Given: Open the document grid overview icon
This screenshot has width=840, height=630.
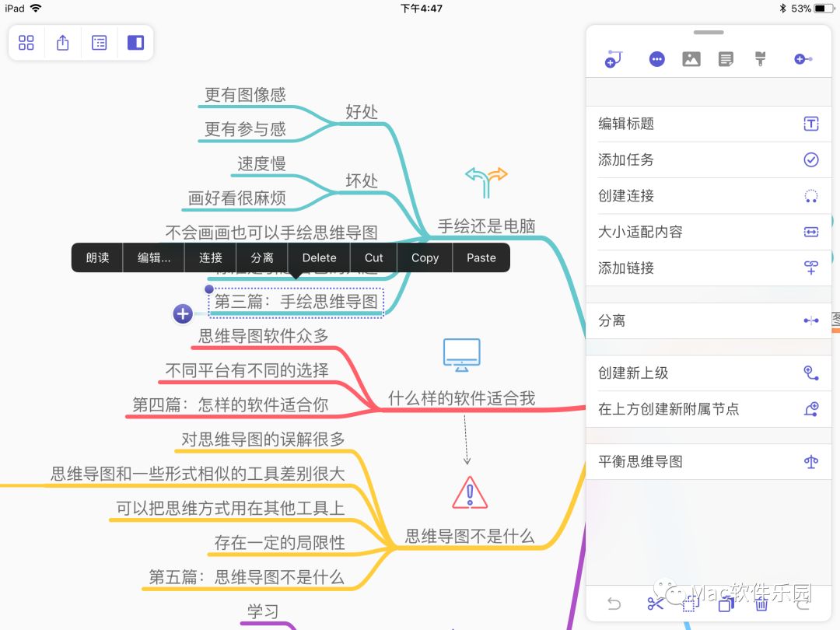Looking at the screenshot, I should point(26,42).
